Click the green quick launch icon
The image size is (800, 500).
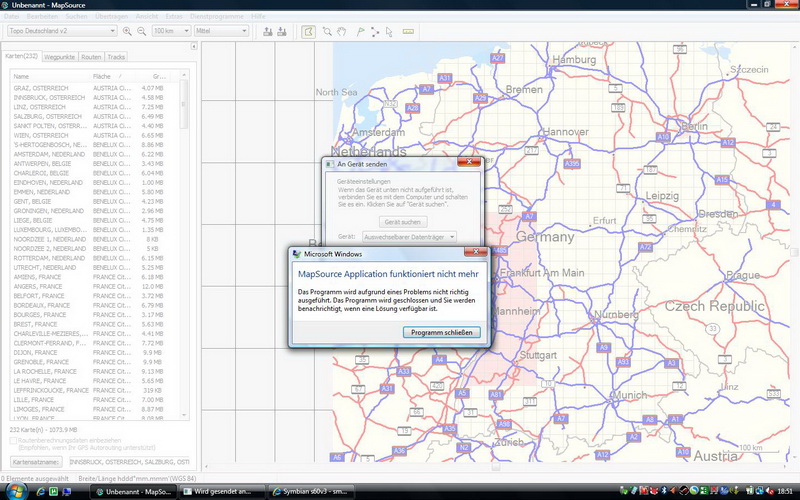(x=54, y=492)
